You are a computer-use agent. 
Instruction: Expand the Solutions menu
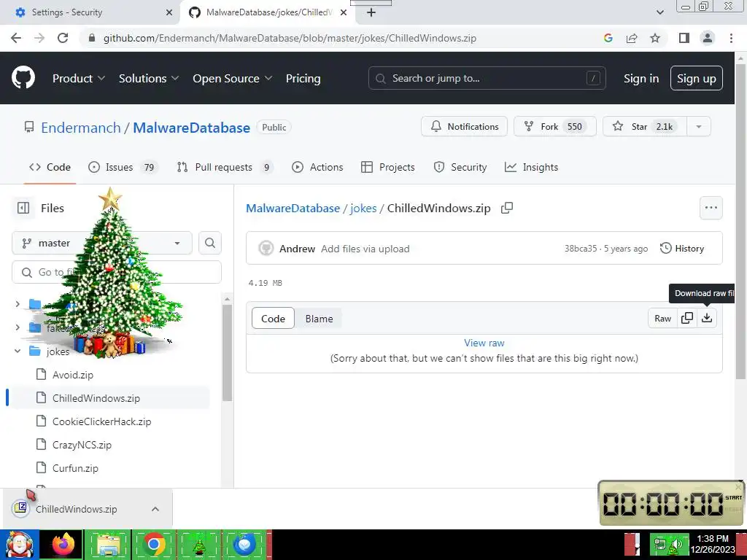coord(149,79)
